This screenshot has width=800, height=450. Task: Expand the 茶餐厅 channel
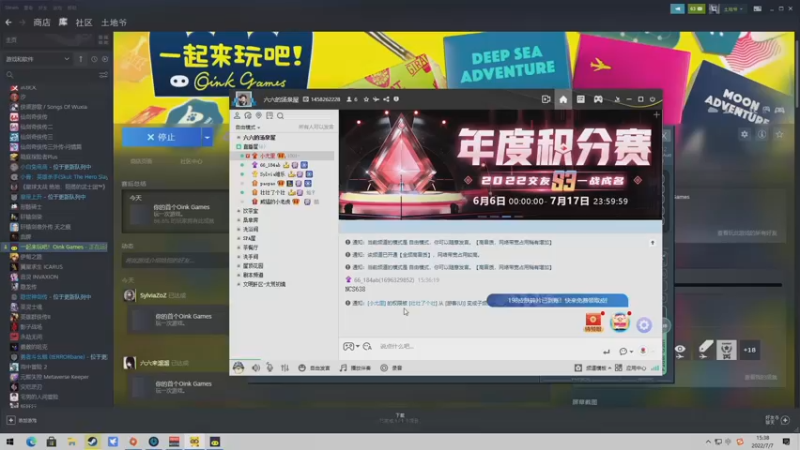pos(238,247)
